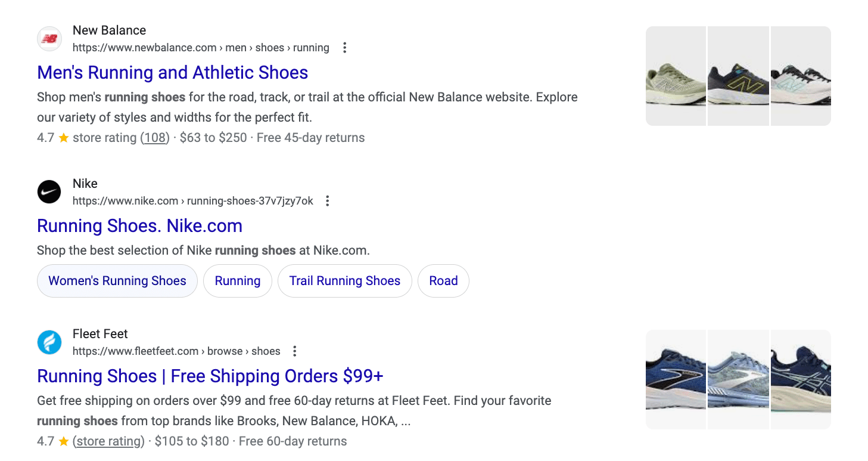Click the Fleet Feet circular logo

[49, 342]
